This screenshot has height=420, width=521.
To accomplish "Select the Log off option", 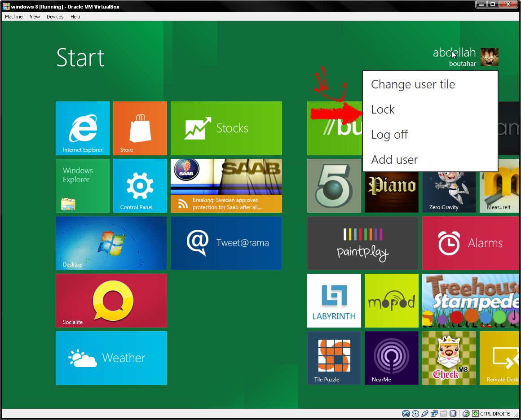I will (x=389, y=134).
